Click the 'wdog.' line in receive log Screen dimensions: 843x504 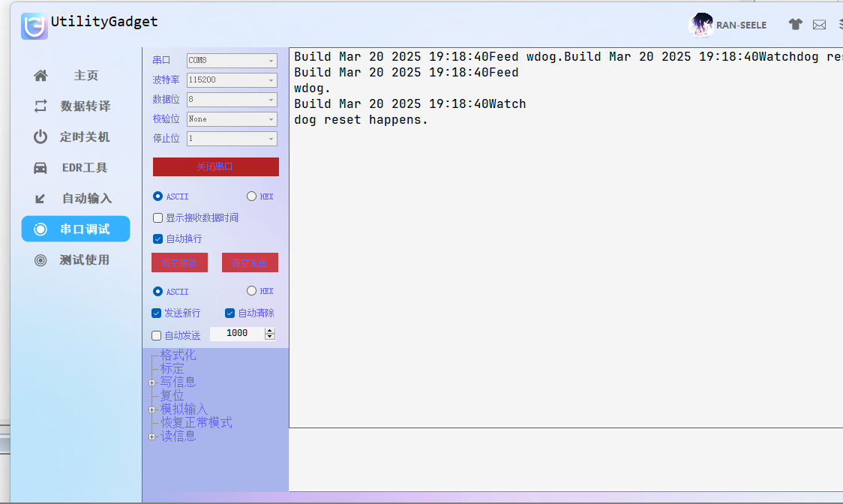(312, 88)
